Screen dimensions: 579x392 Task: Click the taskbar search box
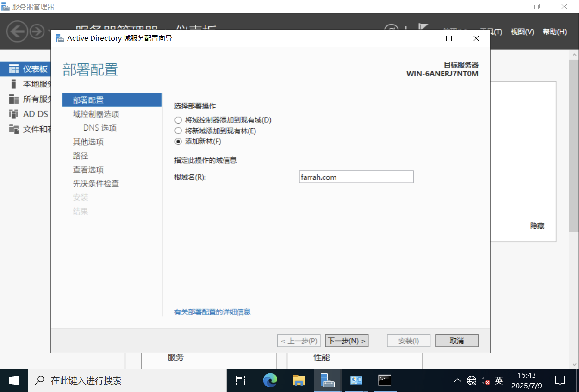tap(127, 380)
